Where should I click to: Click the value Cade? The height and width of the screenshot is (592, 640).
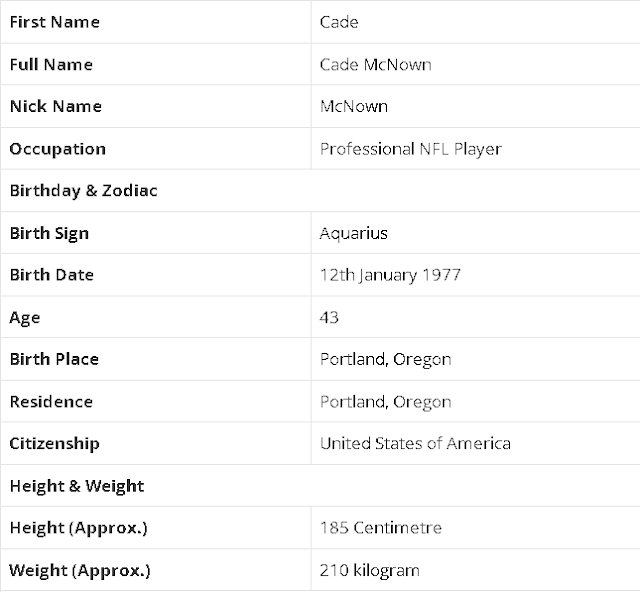339,22
